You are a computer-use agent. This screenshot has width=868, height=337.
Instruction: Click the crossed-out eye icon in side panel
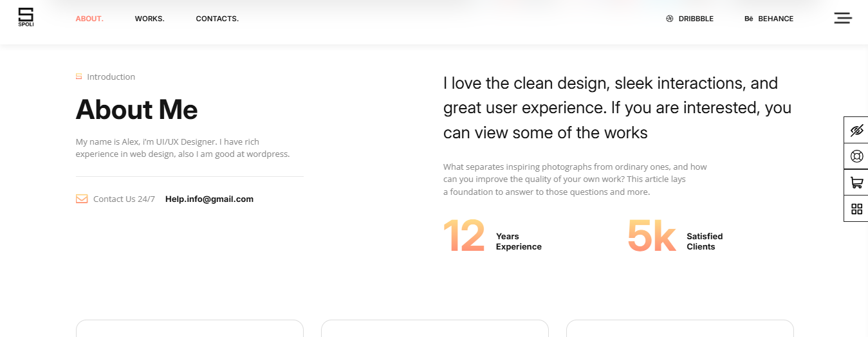pyautogui.click(x=856, y=131)
